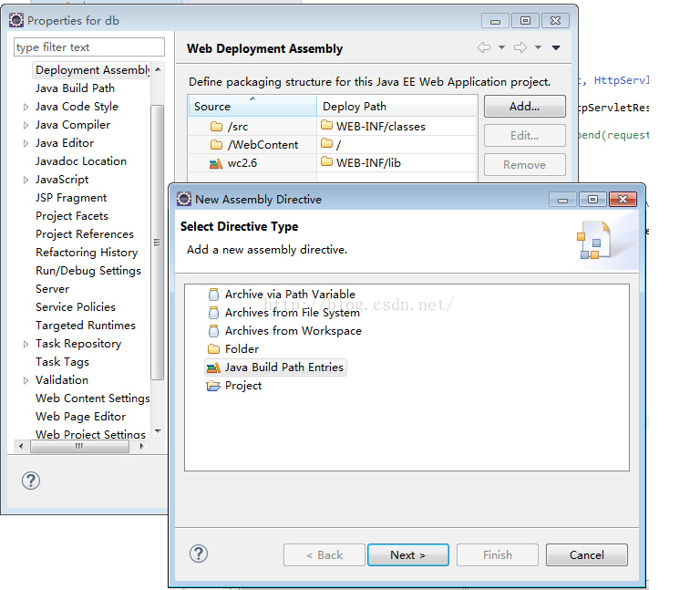Click the Add... button

click(x=525, y=107)
